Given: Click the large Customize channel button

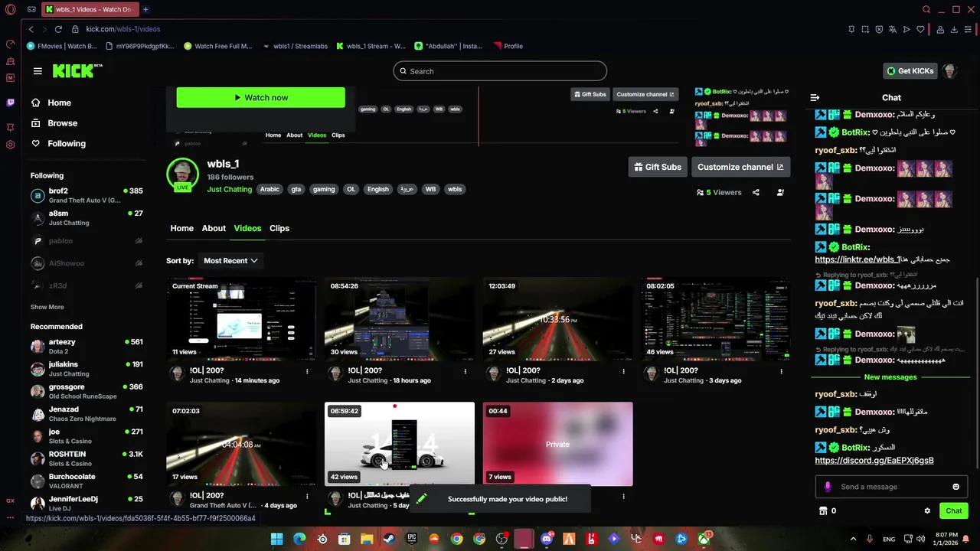Looking at the screenshot, I should pyautogui.click(x=740, y=167).
